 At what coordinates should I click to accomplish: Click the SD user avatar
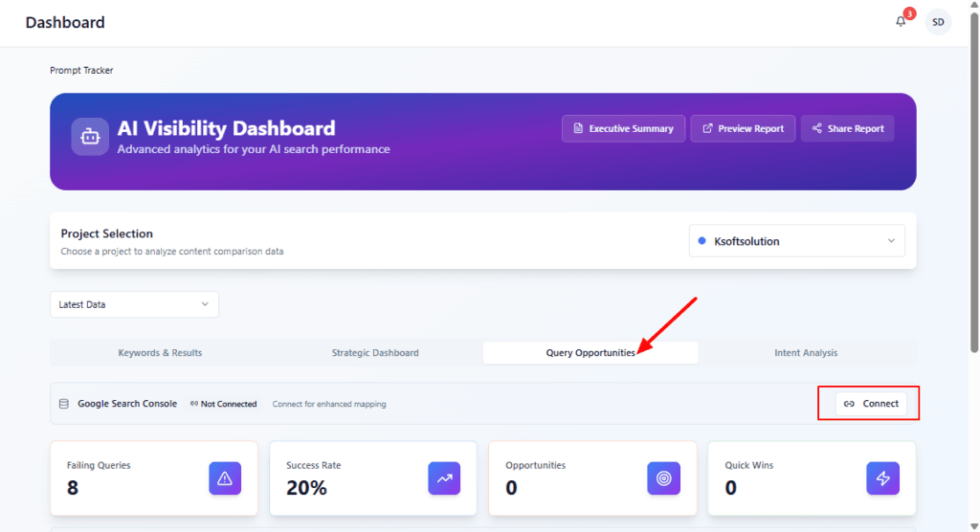tap(938, 22)
